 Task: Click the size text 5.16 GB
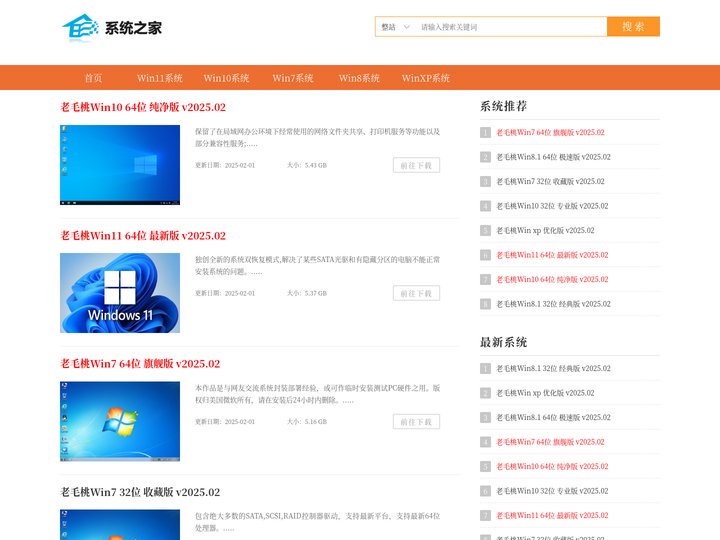(x=316, y=422)
